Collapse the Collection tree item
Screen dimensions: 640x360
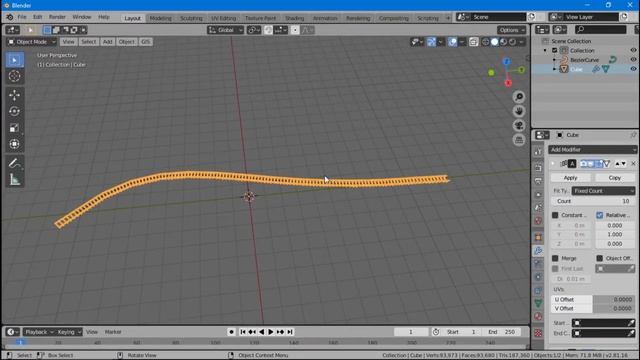545,51
